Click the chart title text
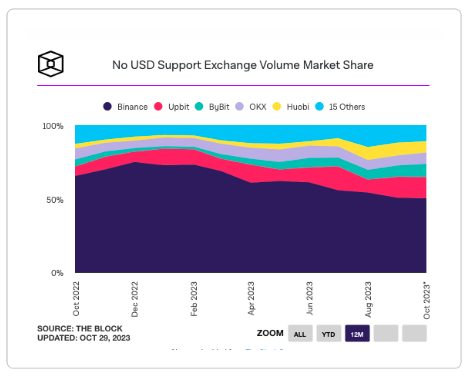This screenshot has width=471, height=376. point(243,65)
